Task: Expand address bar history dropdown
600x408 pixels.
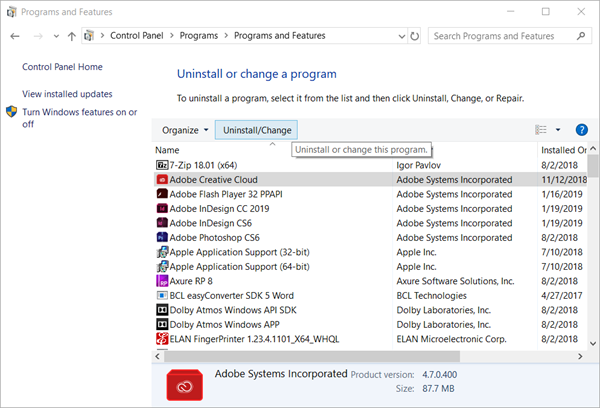Action: coord(402,36)
